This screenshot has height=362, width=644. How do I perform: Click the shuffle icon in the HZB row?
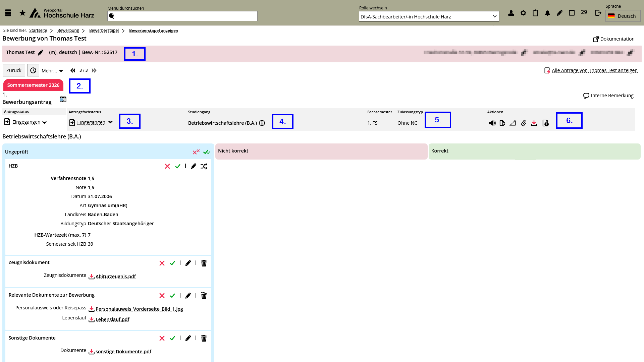coord(204,166)
